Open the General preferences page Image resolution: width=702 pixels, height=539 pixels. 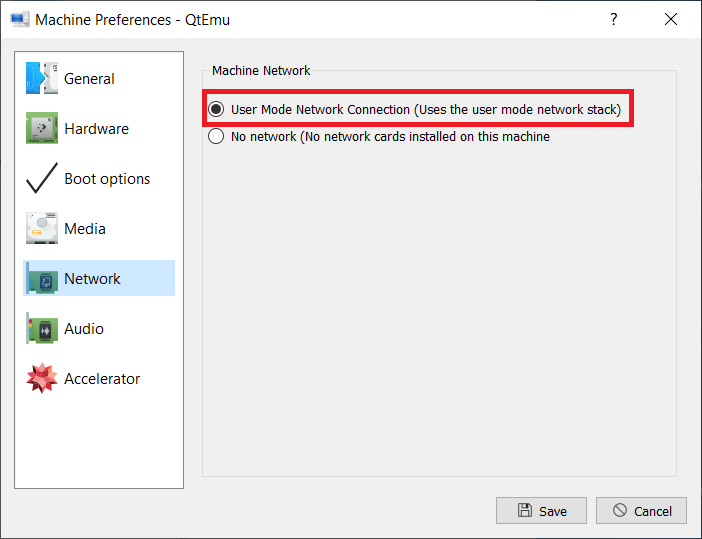tap(89, 79)
